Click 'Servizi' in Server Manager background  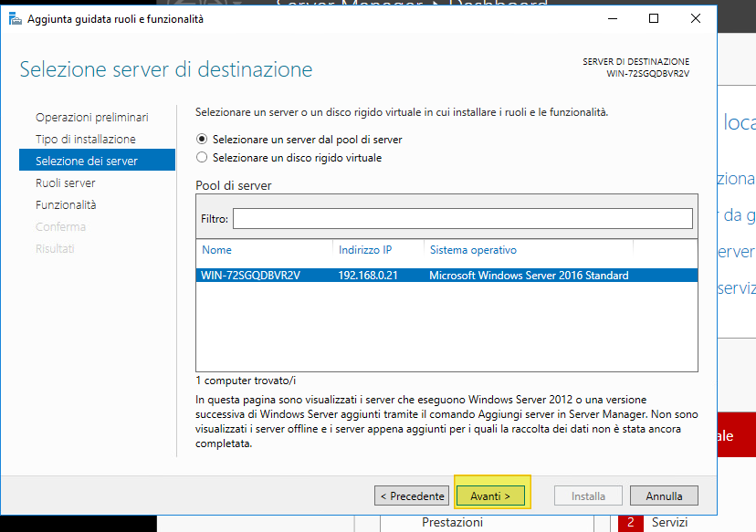coord(669,522)
